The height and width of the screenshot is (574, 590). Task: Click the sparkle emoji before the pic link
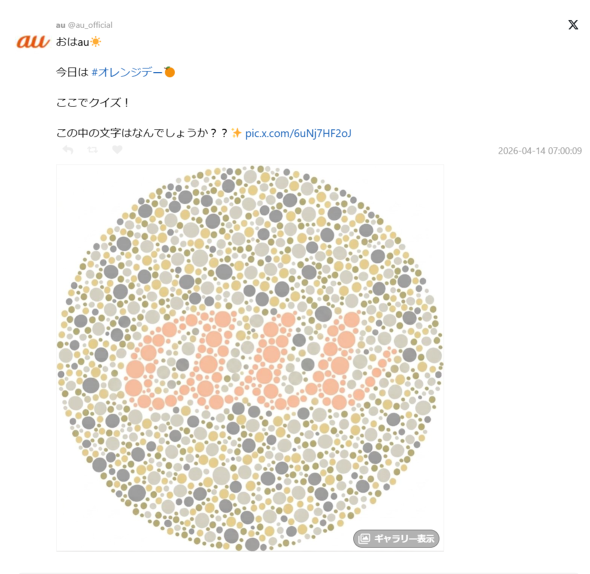[x=236, y=132]
